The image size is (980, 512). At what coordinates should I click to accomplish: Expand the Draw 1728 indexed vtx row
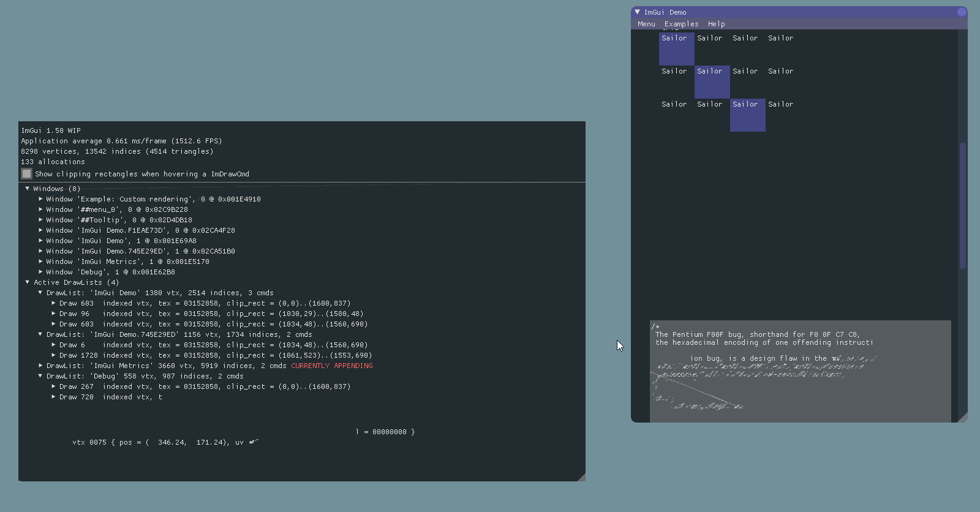tap(53, 355)
